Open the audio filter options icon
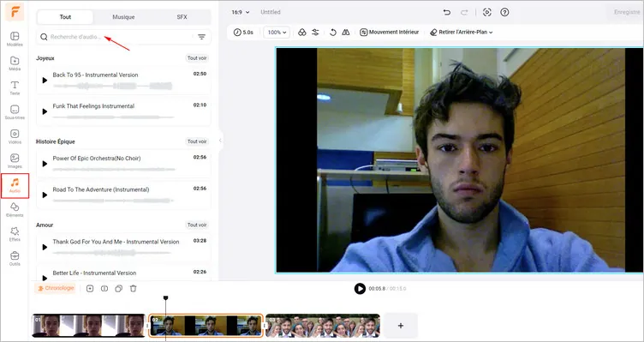 (x=201, y=37)
